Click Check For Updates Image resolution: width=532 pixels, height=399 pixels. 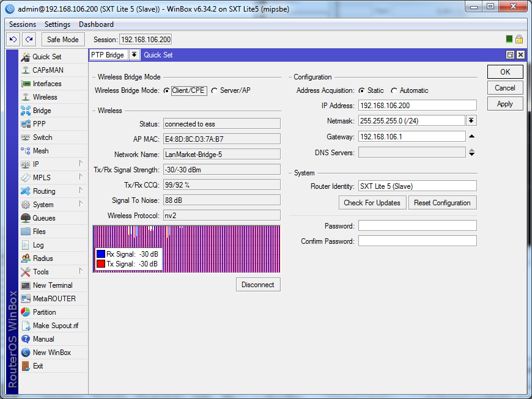pyautogui.click(x=372, y=203)
